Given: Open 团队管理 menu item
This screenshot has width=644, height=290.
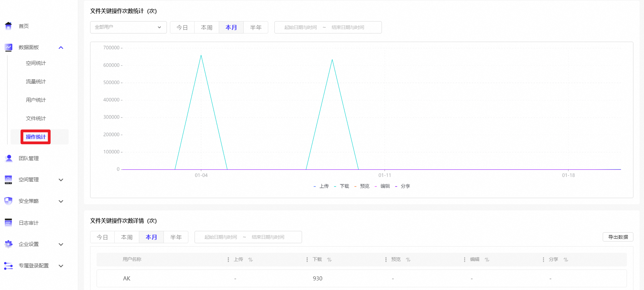Looking at the screenshot, I should pos(29,158).
